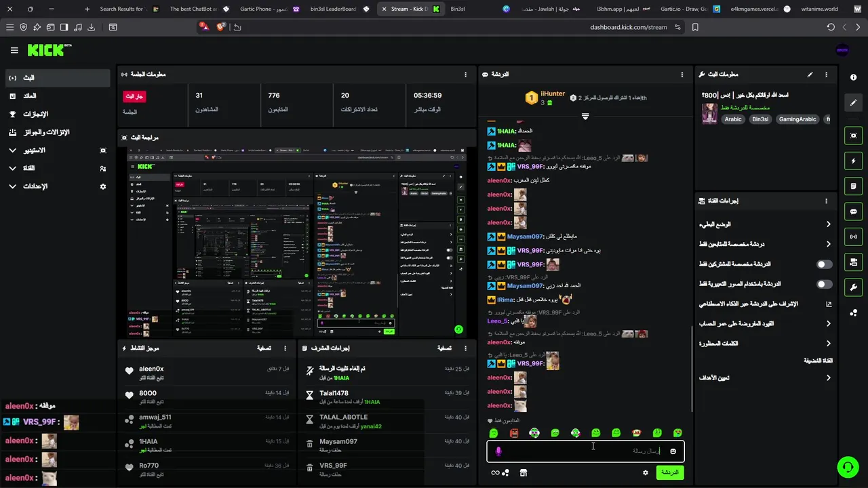Image resolution: width=868 pixels, height=488 pixels.
Task: Toggle the wrench widget icon
Action: pyautogui.click(x=853, y=287)
